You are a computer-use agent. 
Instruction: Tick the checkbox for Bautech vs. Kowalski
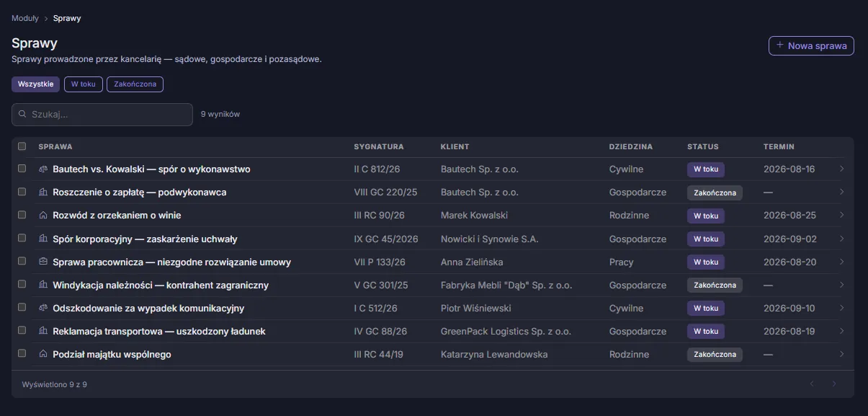(x=22, y=169)
